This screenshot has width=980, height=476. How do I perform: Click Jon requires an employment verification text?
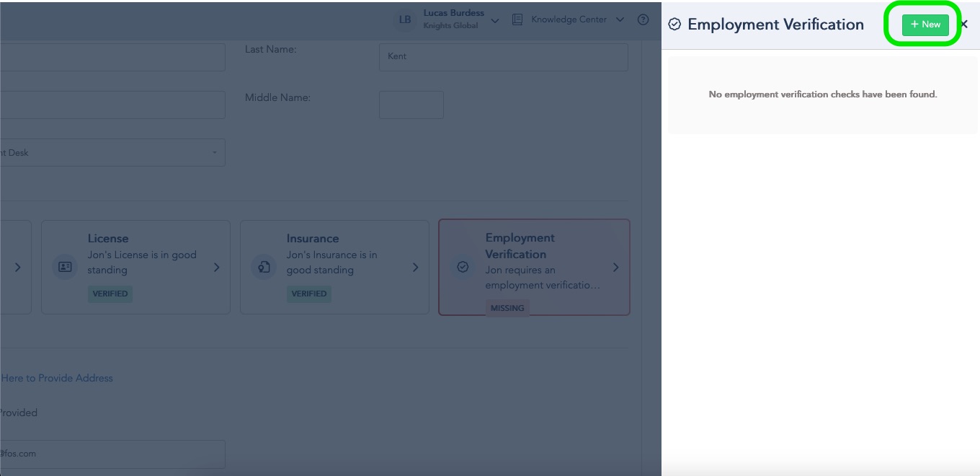click(x=543, y=278)
